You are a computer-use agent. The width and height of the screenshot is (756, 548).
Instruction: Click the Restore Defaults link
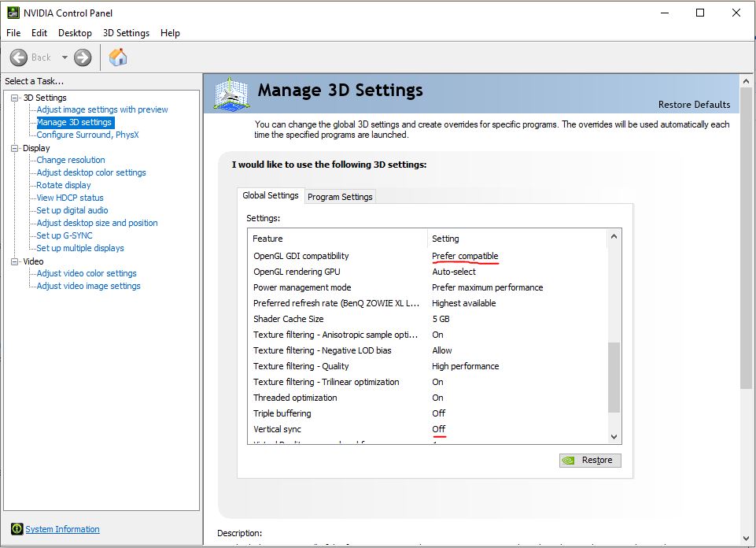pos(694,105)
